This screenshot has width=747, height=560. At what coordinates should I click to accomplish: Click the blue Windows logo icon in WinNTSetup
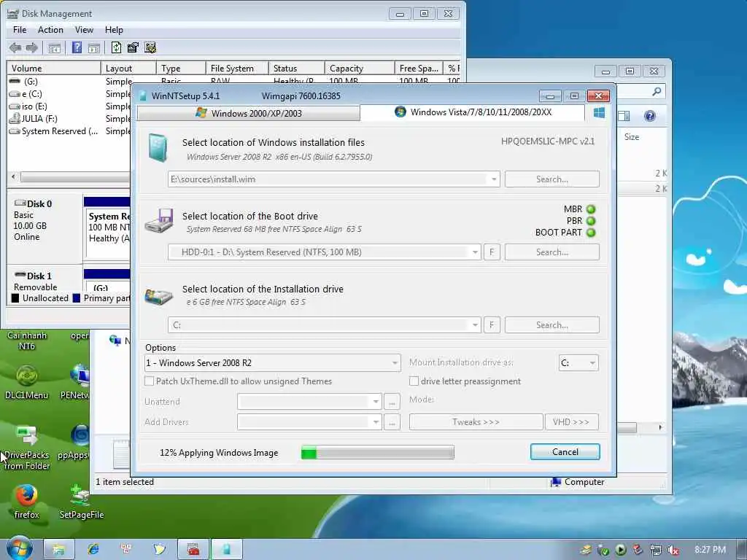pos(600,113)
